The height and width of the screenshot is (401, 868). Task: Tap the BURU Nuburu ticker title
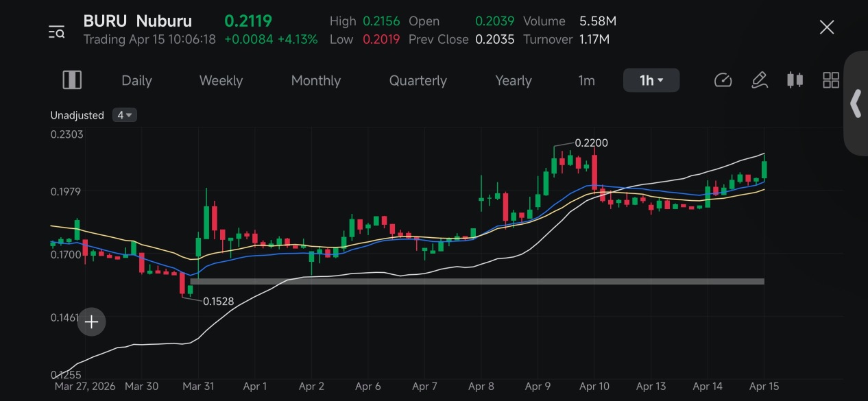pos(138,21)
